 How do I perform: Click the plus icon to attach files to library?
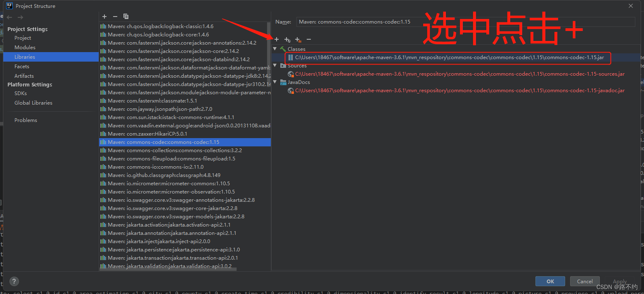point(277,39)
